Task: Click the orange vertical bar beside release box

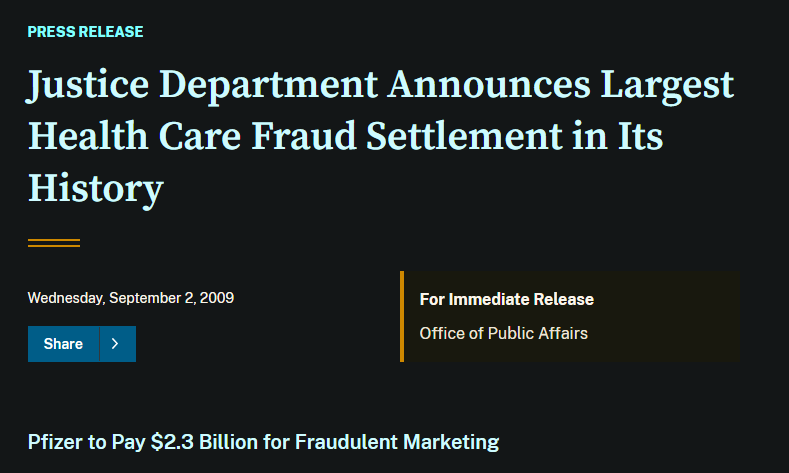Action: coord(402,316)
